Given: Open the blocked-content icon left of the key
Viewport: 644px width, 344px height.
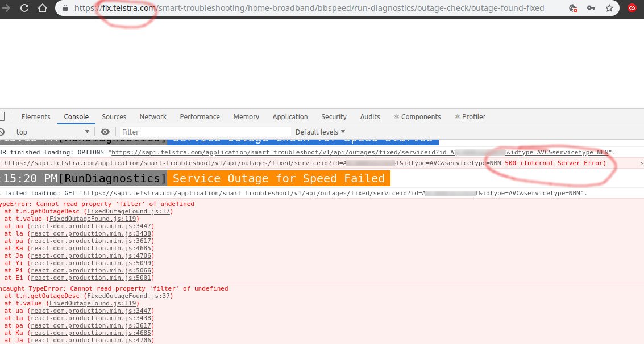Looking at the screenshot, I should click(573, 8).
